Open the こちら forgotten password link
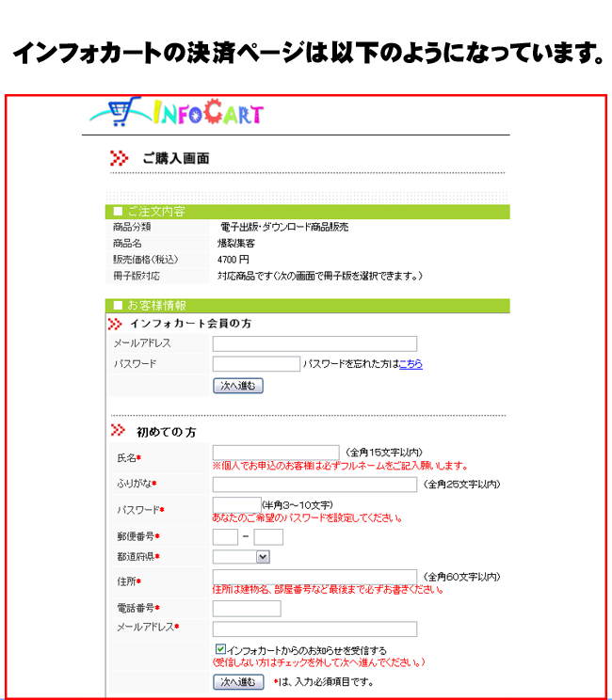This screenshot has width=612, height=700. [x=411, y=364]
